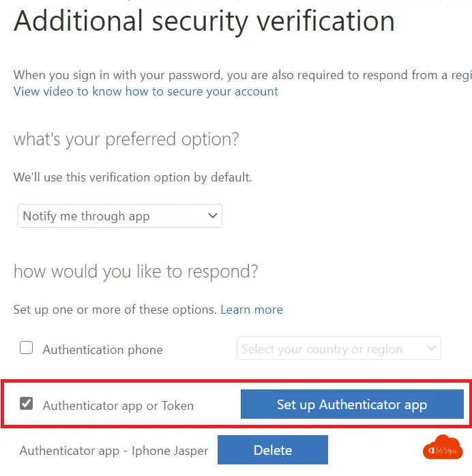This screenshot has width=472, height=476.
Task: Click the 'what's your preferred option?' heading
Action: pos(126,140)
